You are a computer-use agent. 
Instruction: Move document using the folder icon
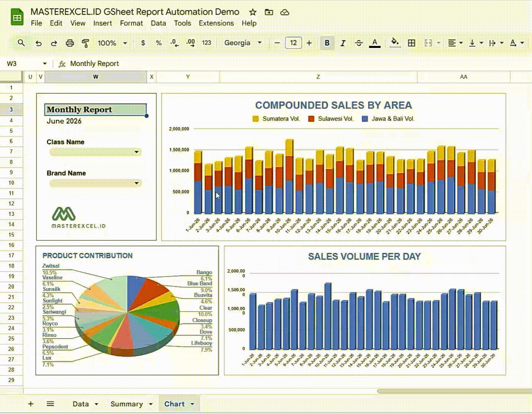(x=269, y=12)
